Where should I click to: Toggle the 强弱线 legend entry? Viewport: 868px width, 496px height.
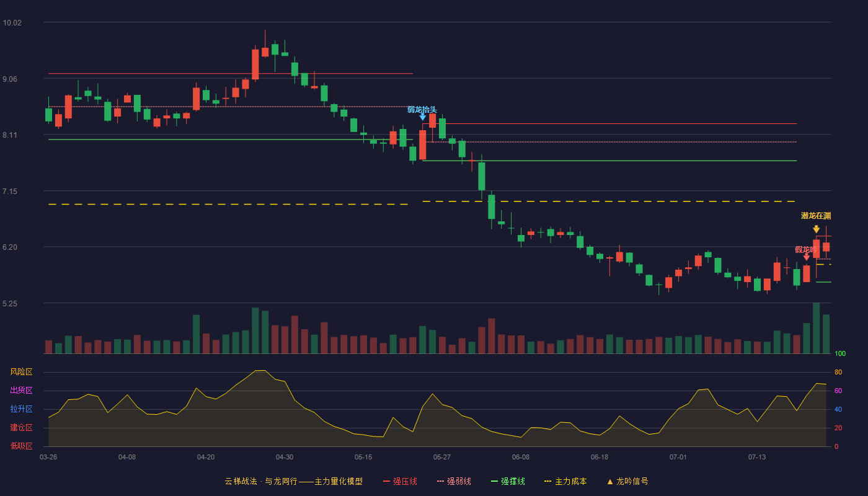[x=454, y=481]
